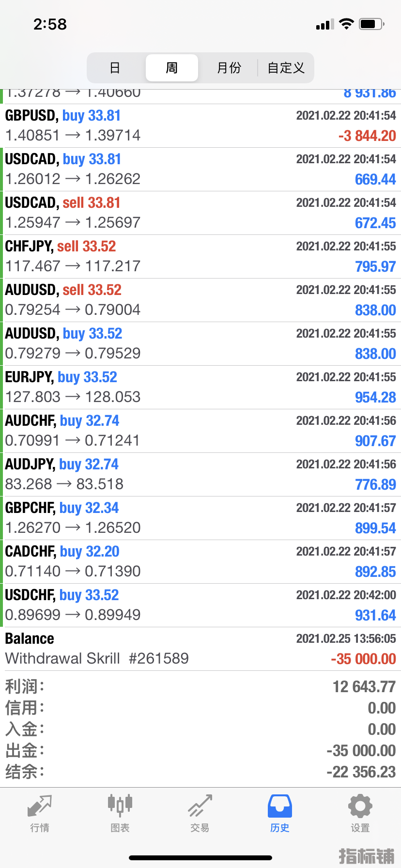Expand the EURJPY buy 33.52 trade
The height and width of the screenshot is (868, 401).
pyautogui.click(x=200, y=387)
